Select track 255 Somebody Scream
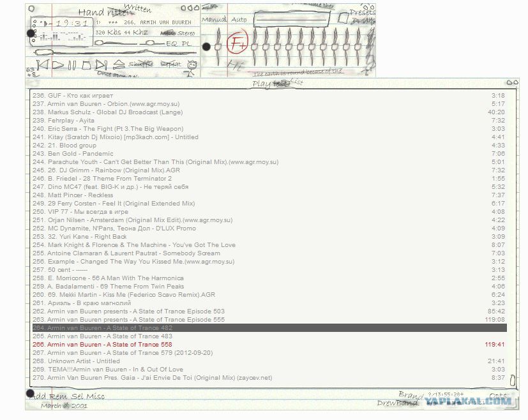Viewport: 528px width, 420px height. pos(269,253)
